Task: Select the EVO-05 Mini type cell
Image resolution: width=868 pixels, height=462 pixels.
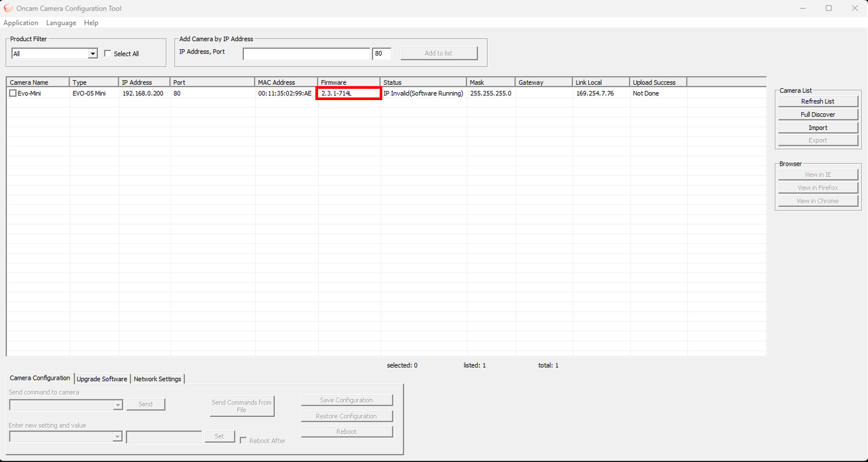Action: pos(89,93)
